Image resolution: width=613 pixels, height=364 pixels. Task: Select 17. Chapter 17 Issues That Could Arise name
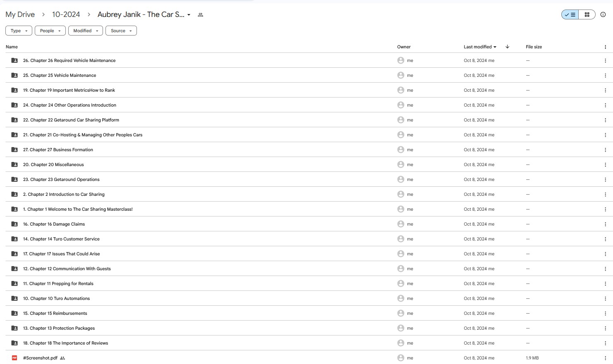[x=62, y=254]
